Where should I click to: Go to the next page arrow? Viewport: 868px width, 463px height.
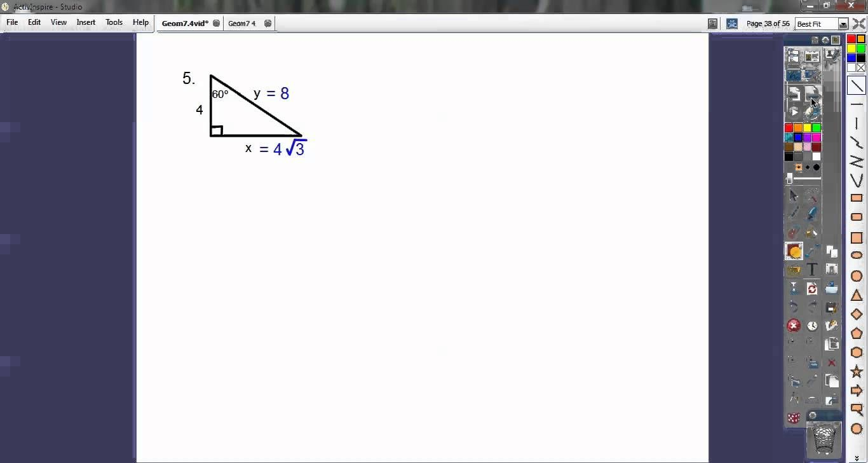[x=811, y=93]
